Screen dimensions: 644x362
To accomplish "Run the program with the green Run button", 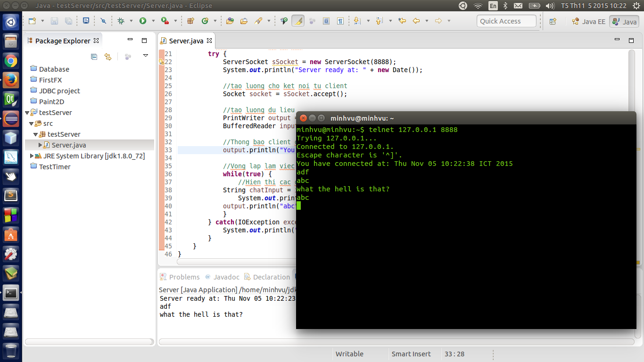I will pos(142,21).
